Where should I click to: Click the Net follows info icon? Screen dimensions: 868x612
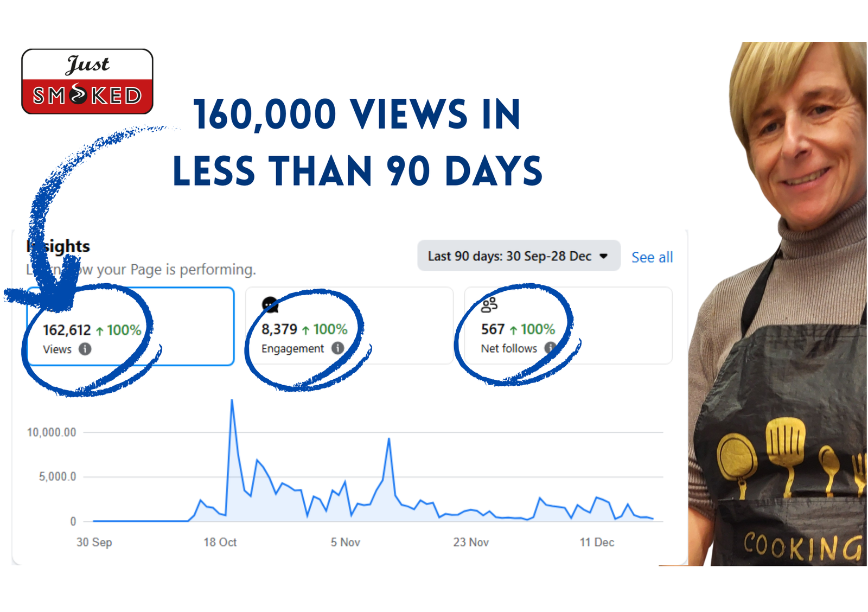550,347
